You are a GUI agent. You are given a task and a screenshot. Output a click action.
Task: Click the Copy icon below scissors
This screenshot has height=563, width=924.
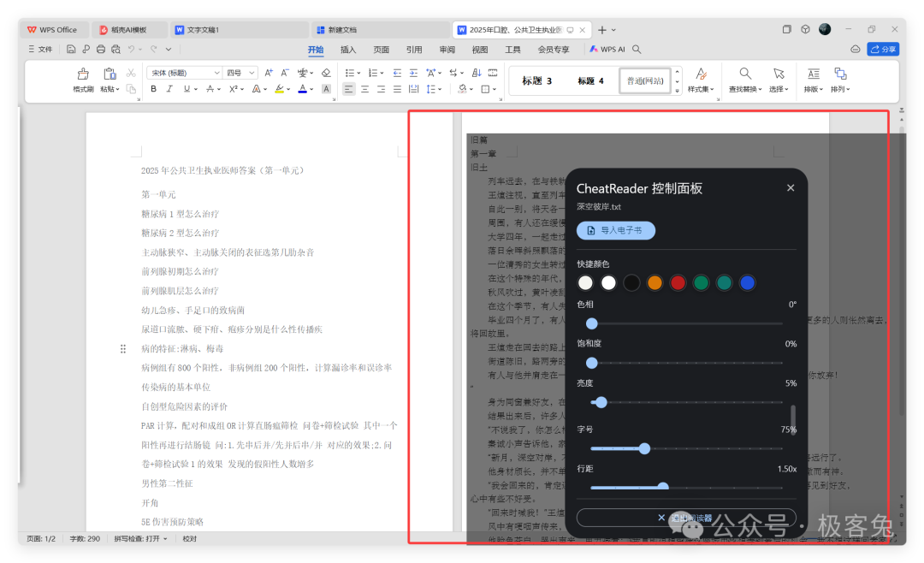point(131,89)
